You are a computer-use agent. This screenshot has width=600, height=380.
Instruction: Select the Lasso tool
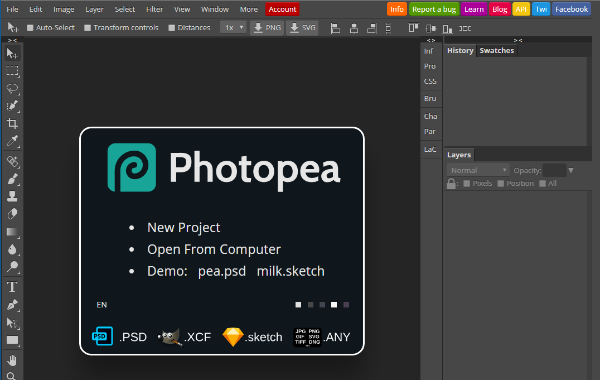(12, 88)
